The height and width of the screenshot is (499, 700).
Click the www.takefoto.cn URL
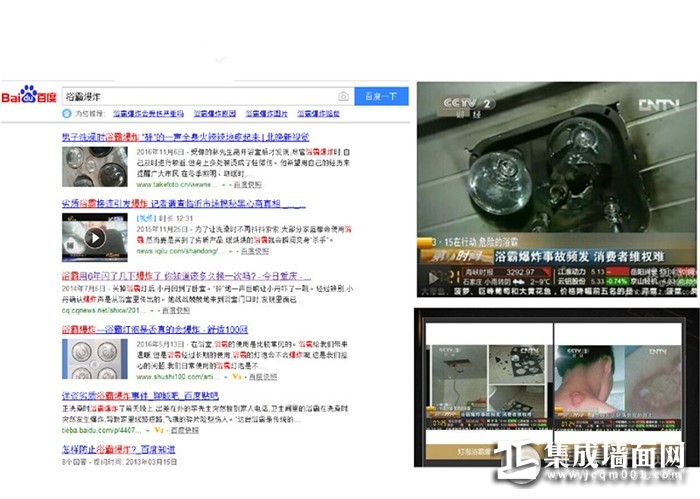[176, 184]
